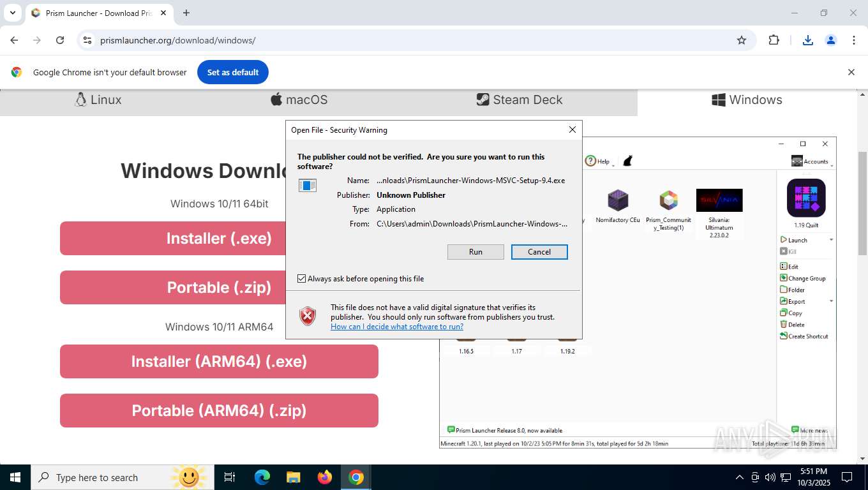The image size is (868, 490).
Task: Go back to previous page
Action: pos(14,40)
